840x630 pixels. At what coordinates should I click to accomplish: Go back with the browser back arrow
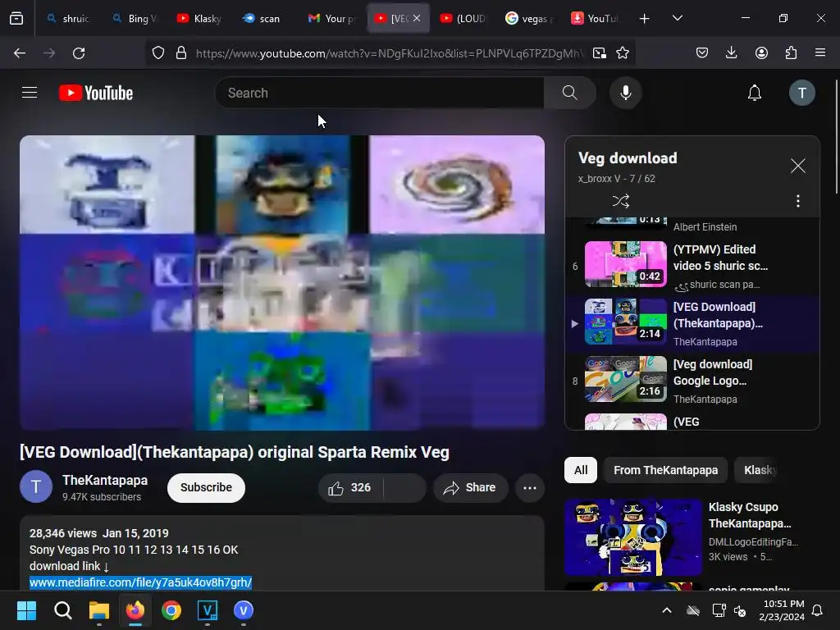pyautogui.click(x=20, y=53)
